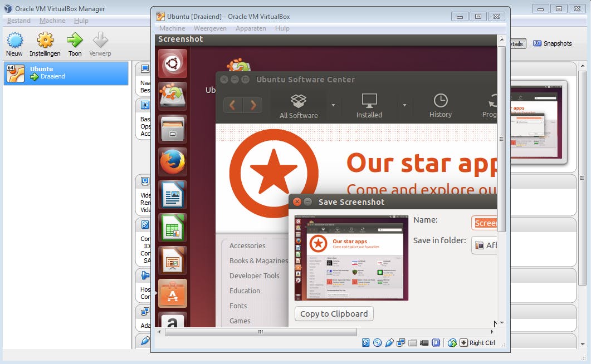Click Ubuntu Software Center launcher icon
Viewport: 591px width, 364px height.
point(173,293)
